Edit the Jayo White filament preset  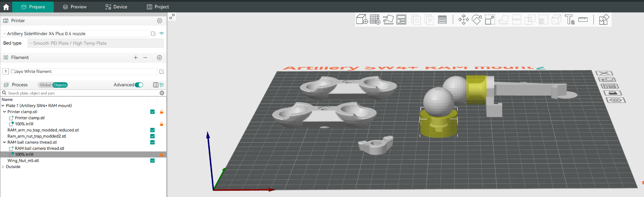(162, 72)
